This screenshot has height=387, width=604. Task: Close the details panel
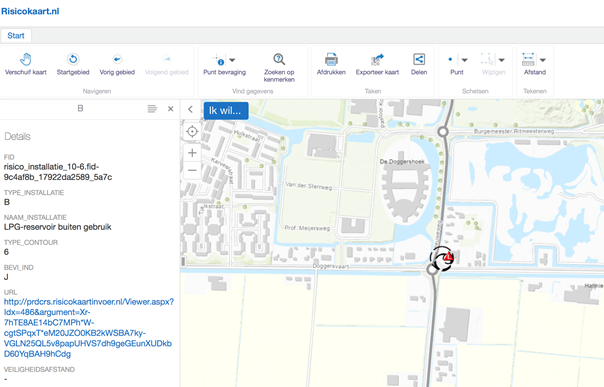(x=171, y=109)
